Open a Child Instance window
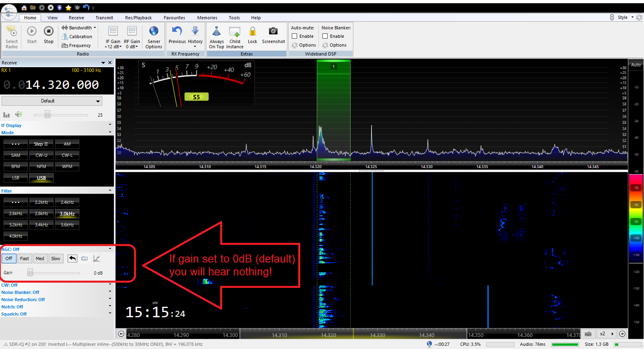This screenshot has height=349, width=644. [x=235, y=32]
